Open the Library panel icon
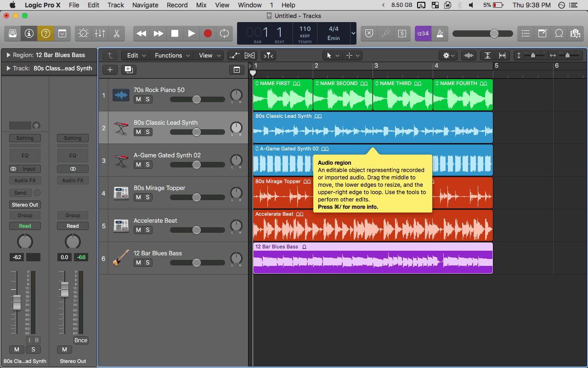588x368 pixels. 13,34
